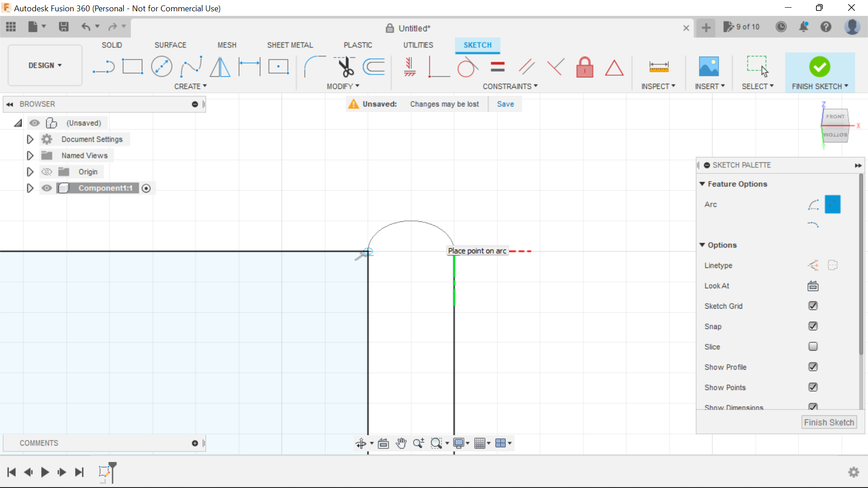Image resolution: width=868 pixels, height=488 pixels.
Task: Apply Tangent constraint icon
Action: click(x=467, y=67)
